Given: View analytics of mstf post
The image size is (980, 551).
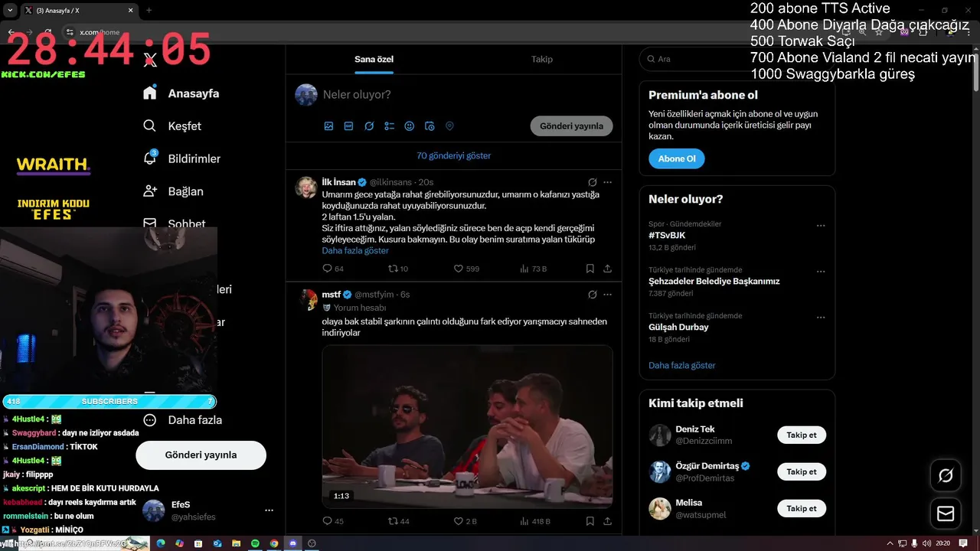Looking at the screenshot, I should point(534,521).
